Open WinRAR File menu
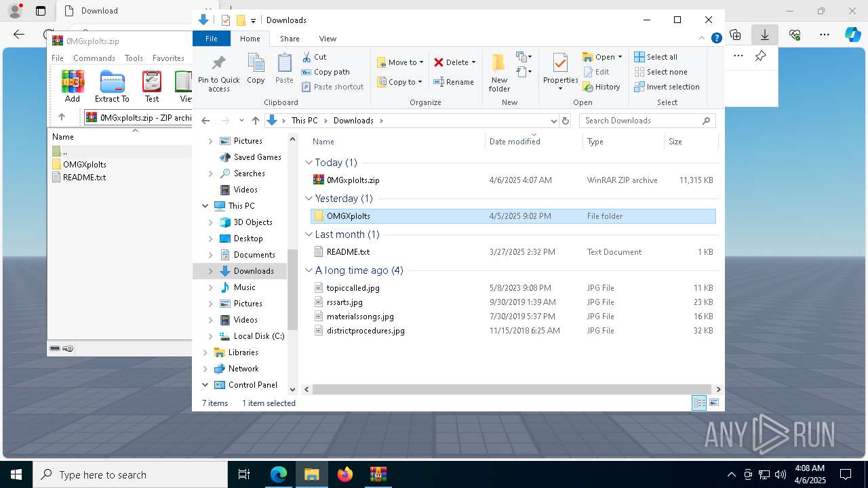This screenshot has height=488, width=868. click(x=58, y=58)
